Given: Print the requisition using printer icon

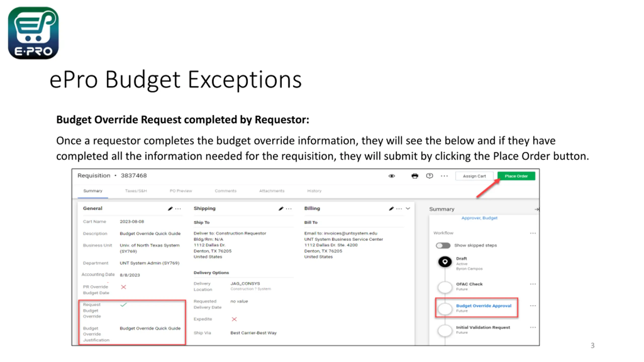Looking at the screenshot, I should pyautogui.click(x=415, y=176).
